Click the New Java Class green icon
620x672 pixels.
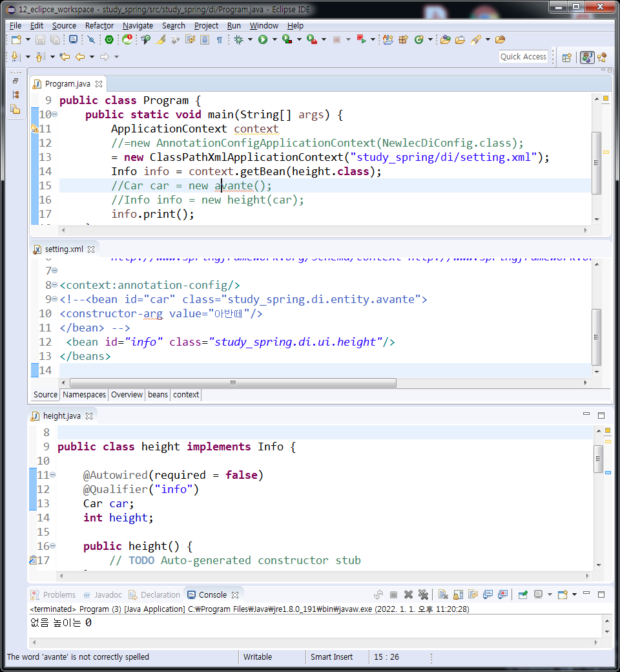pos(419,40)
